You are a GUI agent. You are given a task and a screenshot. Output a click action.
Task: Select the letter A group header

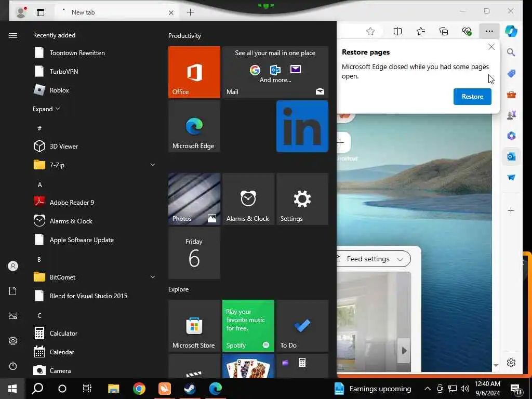coord(39,185)
